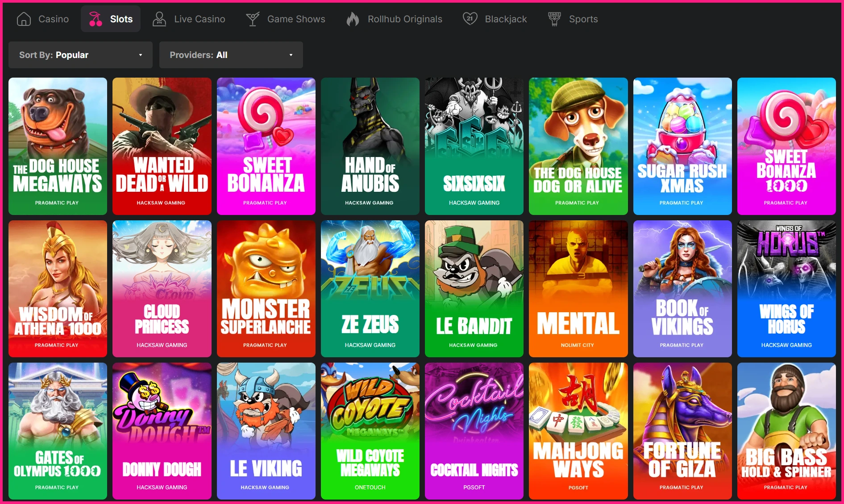
Task: Click the Blackjack 21 heart icon
Action: (x=470, y=19)
